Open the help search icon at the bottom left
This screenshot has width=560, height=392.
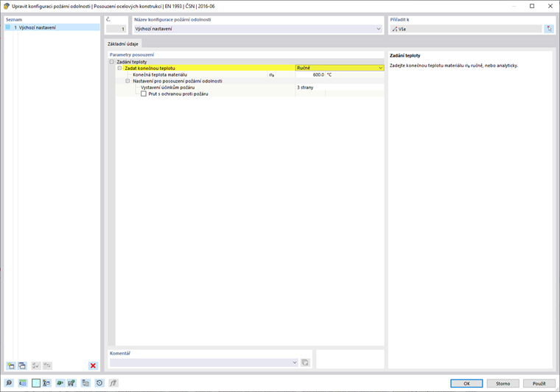click(x=9, y=383)
